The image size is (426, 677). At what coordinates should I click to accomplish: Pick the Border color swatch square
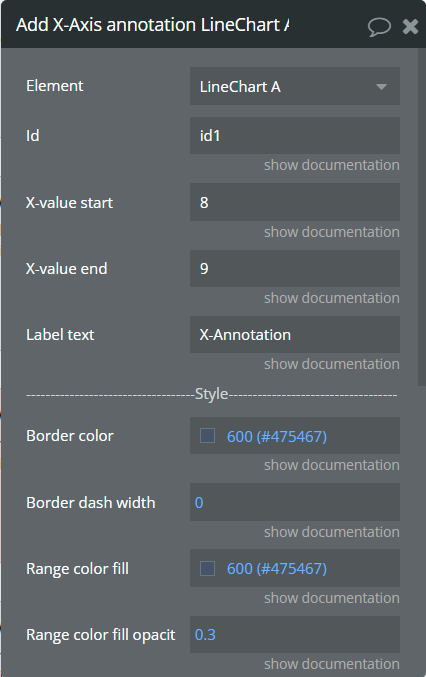click(207, 436)
